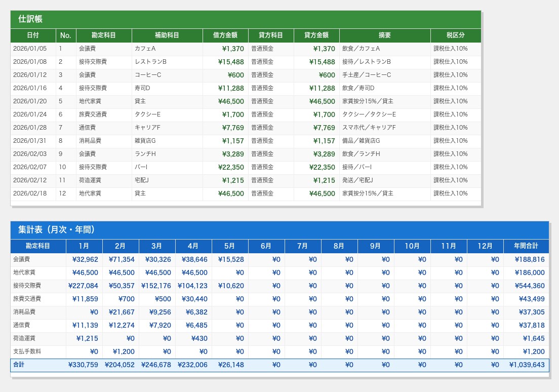Click the 補助科目 column header

(167, 35)
